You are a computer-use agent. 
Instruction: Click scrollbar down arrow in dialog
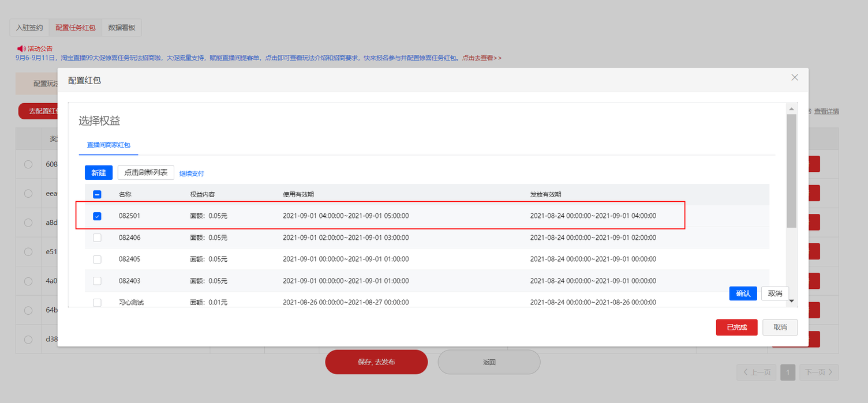tap(791, 301)
